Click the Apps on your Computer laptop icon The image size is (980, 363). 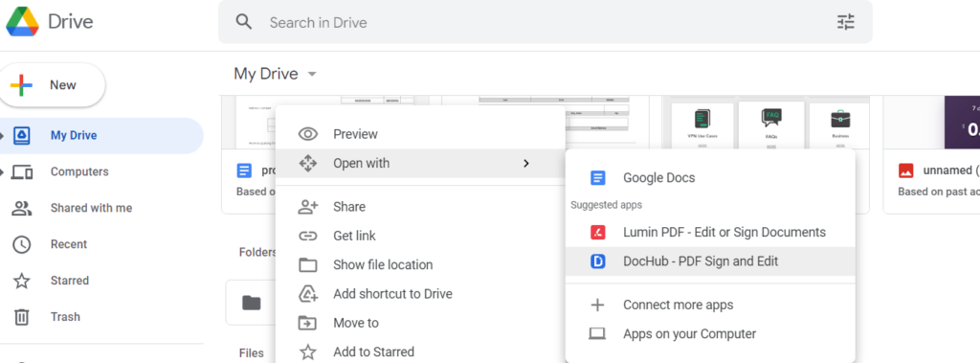click(x=597, y=334)
